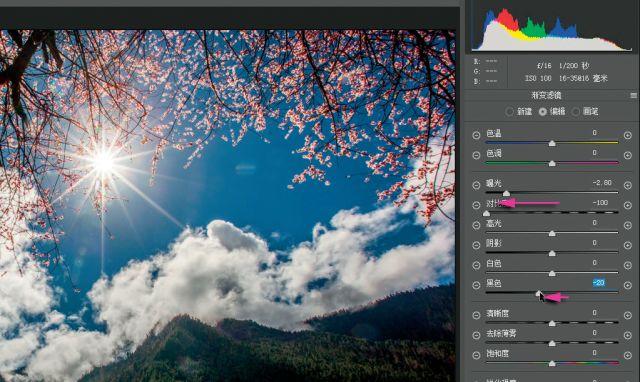Click the minus icon beside 黑色
The width and height of the screenshot is (640, 382).
pyautogui.click(x=476, y=285)
